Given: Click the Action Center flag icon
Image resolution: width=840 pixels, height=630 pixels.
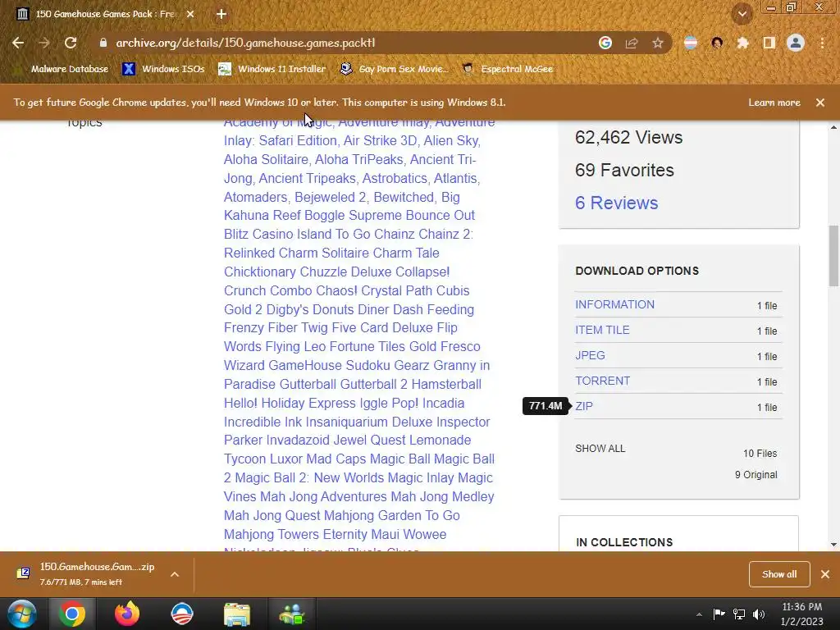Looking at the screenshot, I should coord(719,614).
